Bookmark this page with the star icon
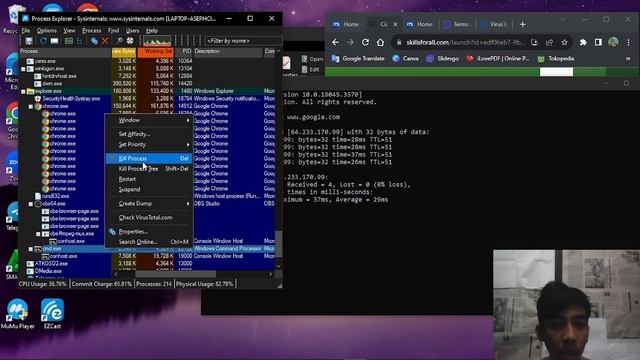 (x=564, y=42)
